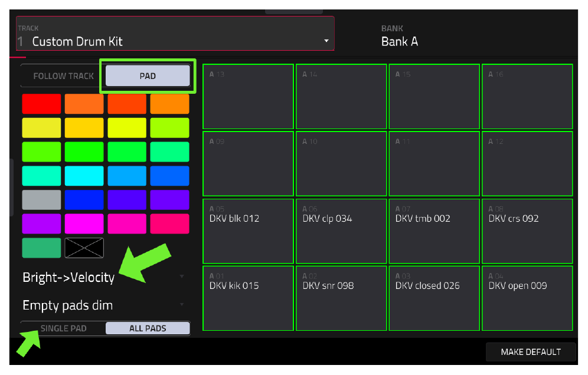Select the FOLLOW TRACK mode

pos(63,76)
